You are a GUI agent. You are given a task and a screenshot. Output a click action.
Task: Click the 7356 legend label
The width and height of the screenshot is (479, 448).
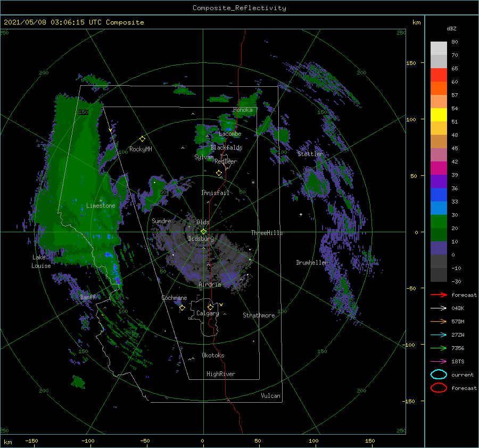458,348
